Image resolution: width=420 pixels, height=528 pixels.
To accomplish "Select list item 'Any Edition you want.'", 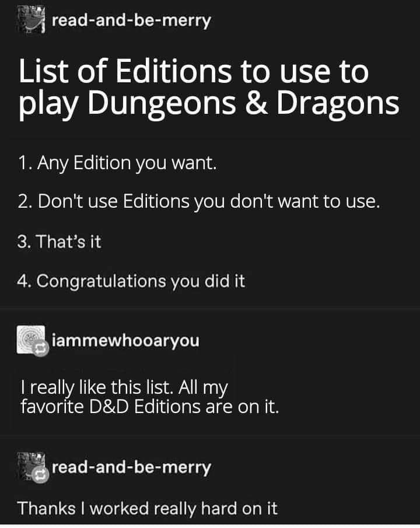I will [117, 164].
